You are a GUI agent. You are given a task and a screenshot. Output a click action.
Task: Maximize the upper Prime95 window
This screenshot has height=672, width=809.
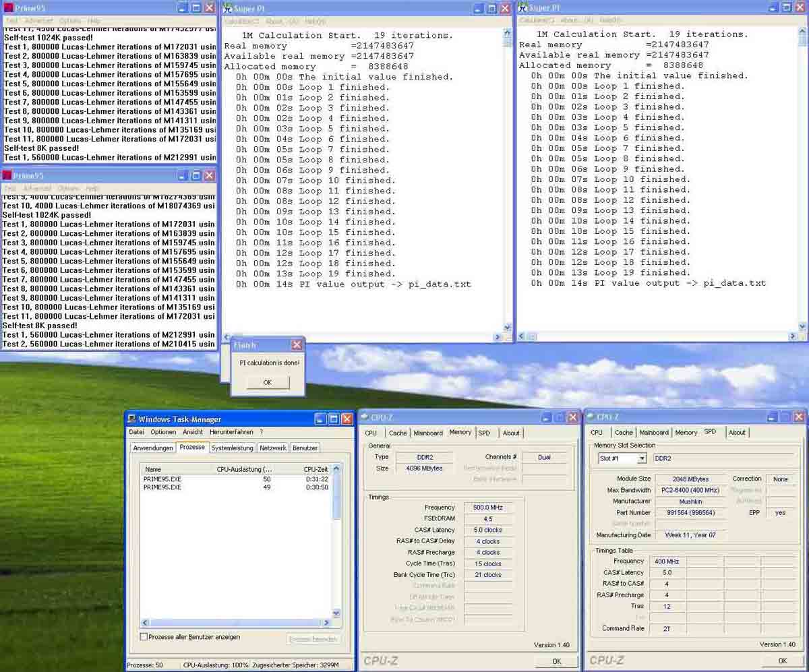196,8
